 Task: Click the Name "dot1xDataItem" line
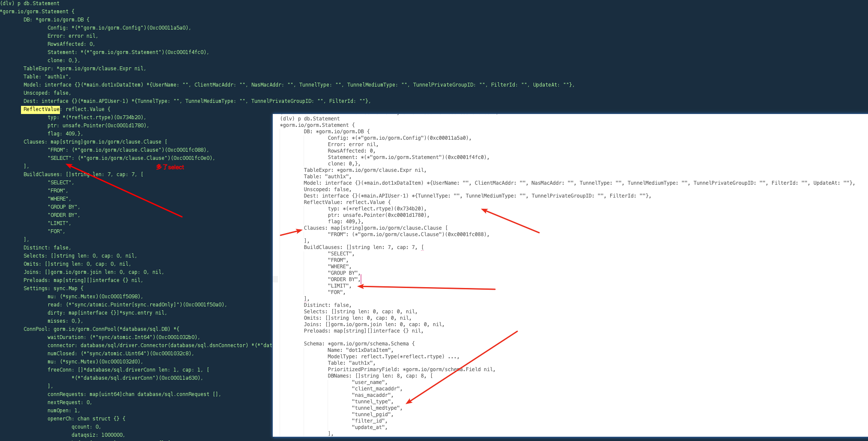point(361,350)
